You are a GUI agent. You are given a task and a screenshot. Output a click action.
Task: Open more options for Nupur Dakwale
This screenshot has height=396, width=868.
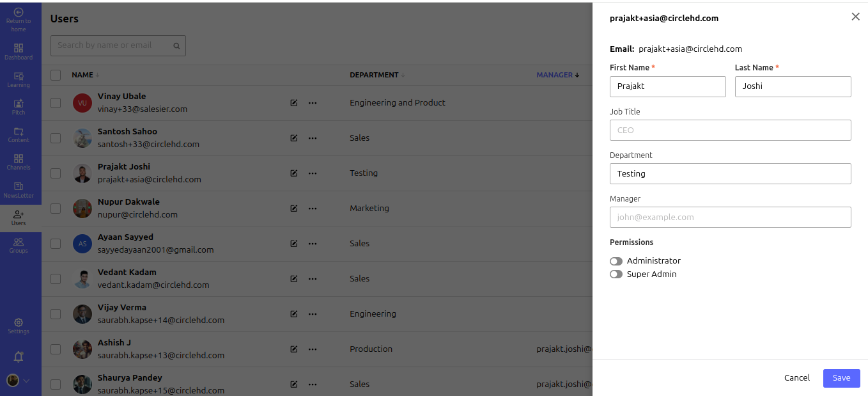click(x=313, y=209)
